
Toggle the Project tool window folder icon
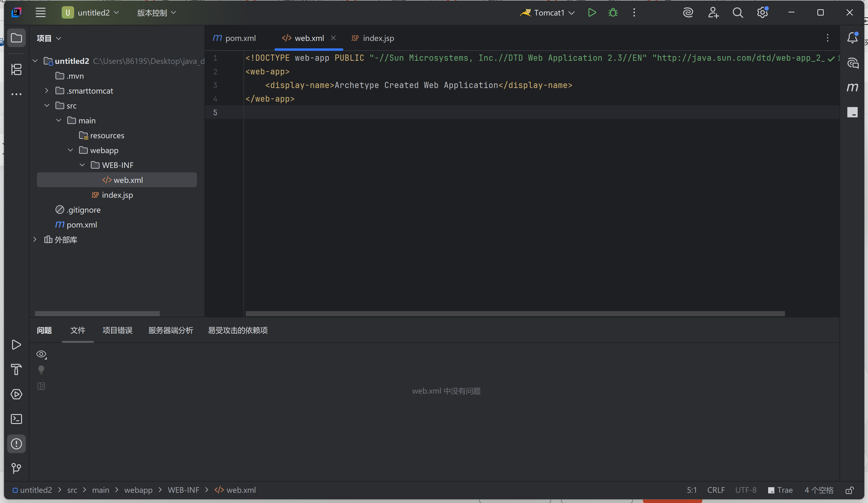point(16,38)
